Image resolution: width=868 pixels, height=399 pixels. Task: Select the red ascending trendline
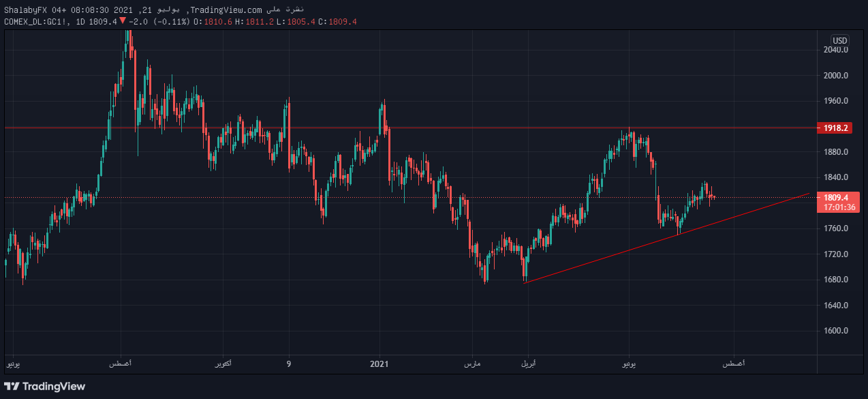coord(668,238)
